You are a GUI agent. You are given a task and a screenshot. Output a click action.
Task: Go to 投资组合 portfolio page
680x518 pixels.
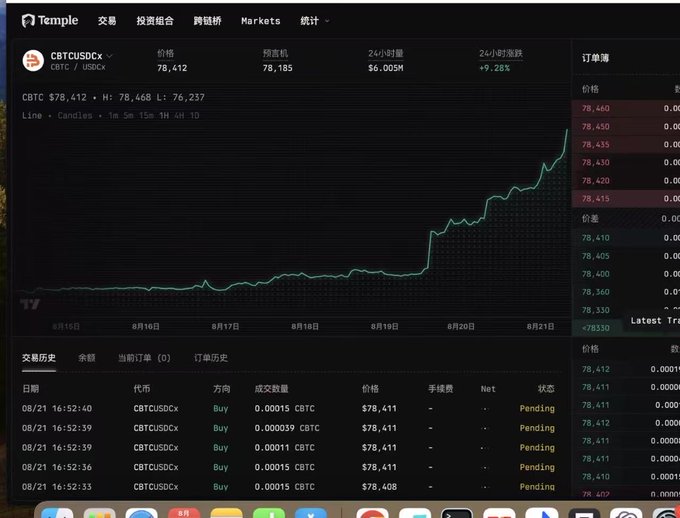(155, 21)
